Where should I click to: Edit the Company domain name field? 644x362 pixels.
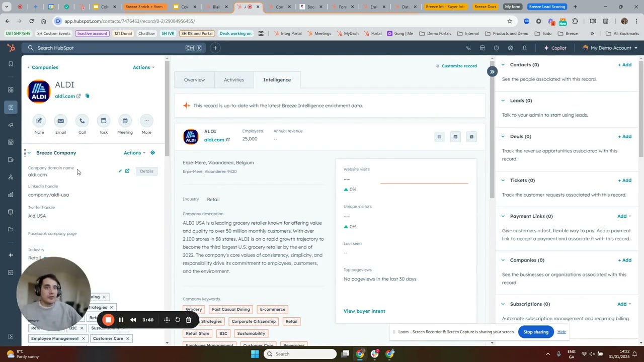click(120, 171)
